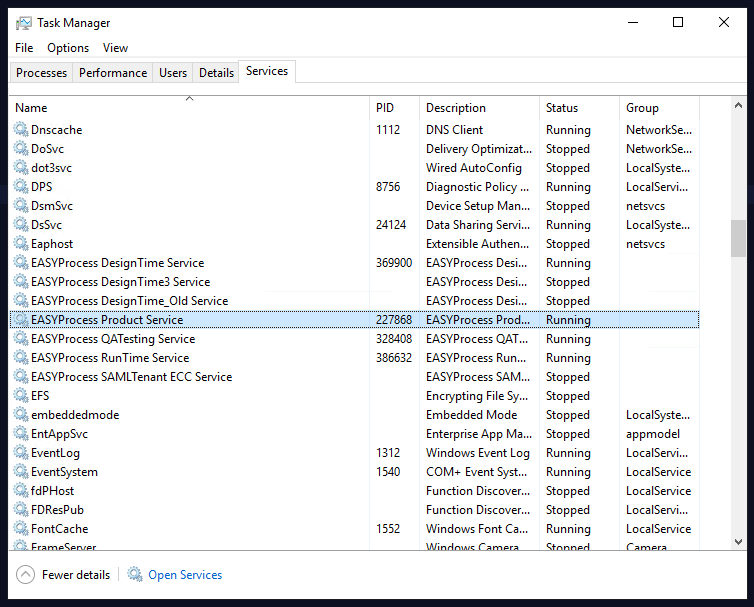The width and height of the screenshot is (754, 607).
Task: Click gear icon beside Dnscache service
Action: tap(21, 129)
